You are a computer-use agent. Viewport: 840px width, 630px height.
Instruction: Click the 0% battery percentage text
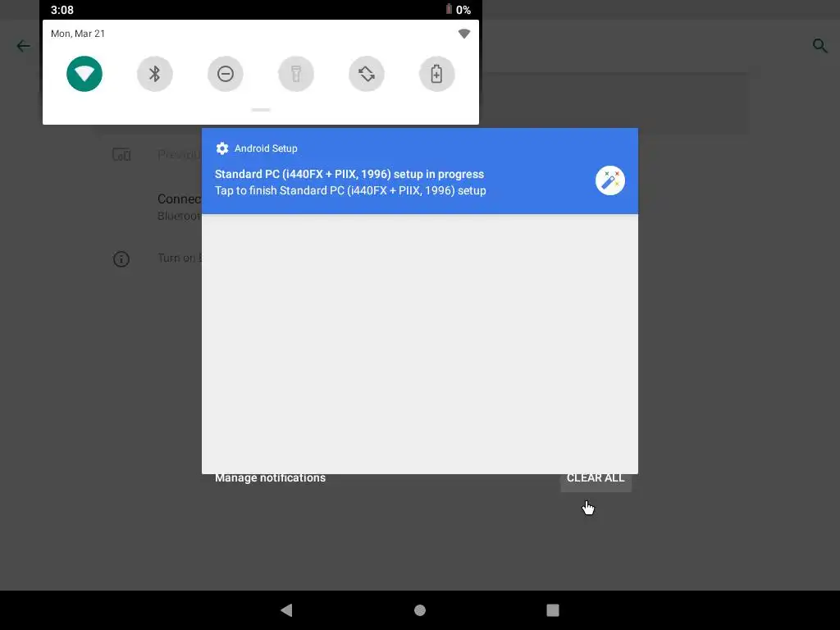click(x=463, y=10)
